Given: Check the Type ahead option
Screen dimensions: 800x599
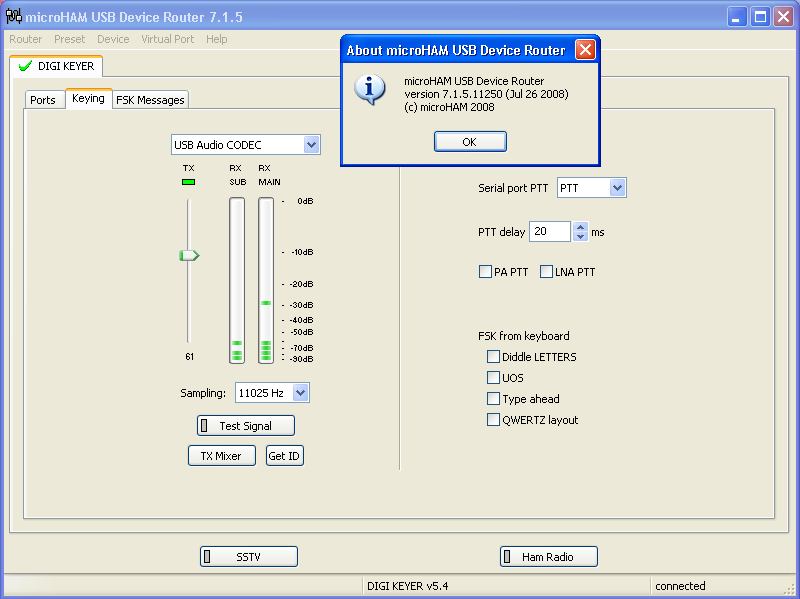Looking at the screenshot, I should pyautogui.click(x=493, y=398).
